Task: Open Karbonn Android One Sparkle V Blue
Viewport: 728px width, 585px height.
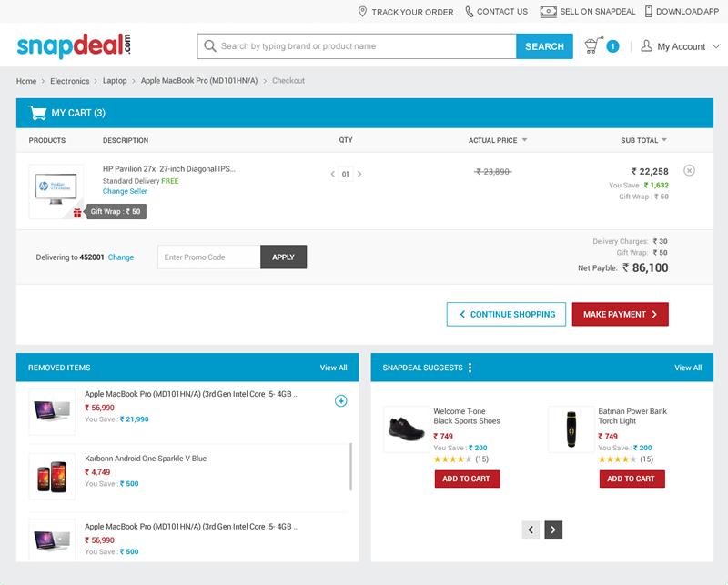Action: tap(146, 459)
